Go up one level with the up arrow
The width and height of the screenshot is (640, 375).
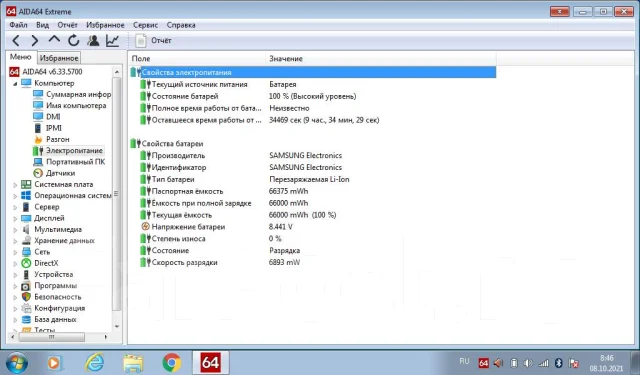pos(54,40)
